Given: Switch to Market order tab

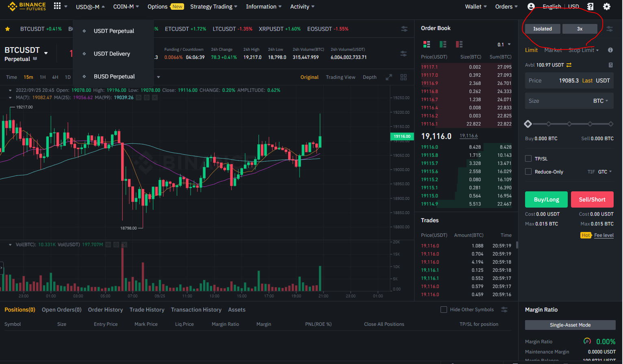Looking at the screenshot, I should coord(553,50).
